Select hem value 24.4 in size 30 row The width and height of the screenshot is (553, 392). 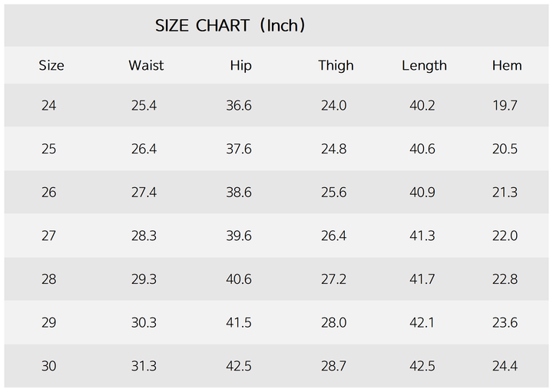click(x=505, y=367)
